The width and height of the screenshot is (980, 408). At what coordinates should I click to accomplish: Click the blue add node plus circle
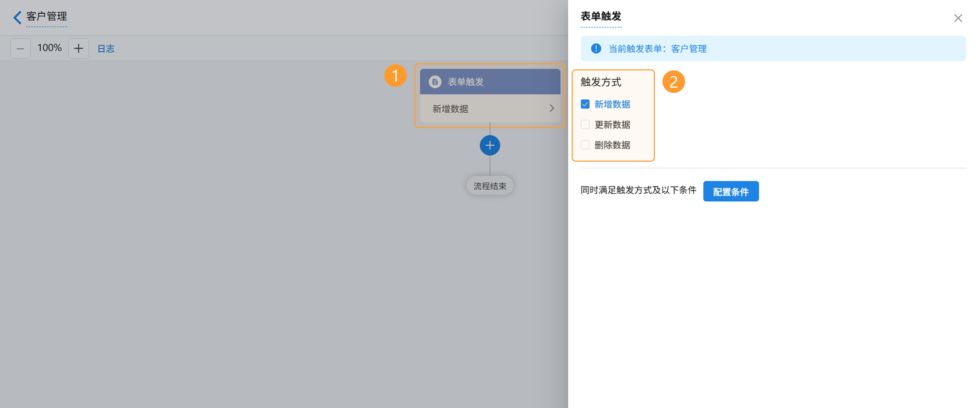point(490,145)
